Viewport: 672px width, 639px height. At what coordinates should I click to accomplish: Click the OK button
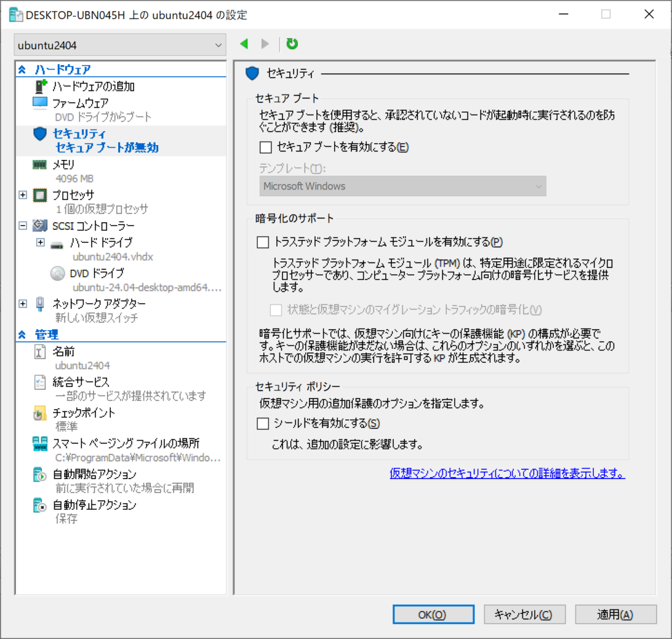(x=432, y=614)
